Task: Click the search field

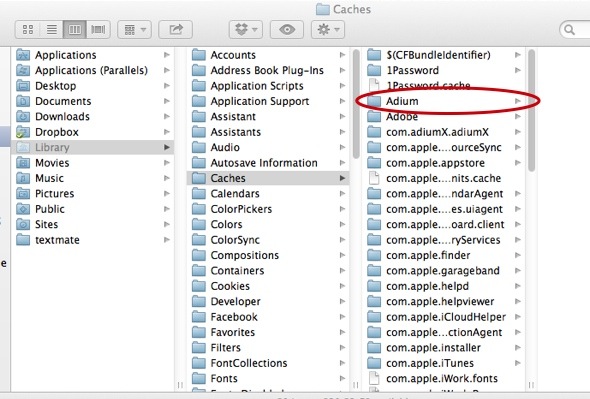Action: tap(576, 30)
